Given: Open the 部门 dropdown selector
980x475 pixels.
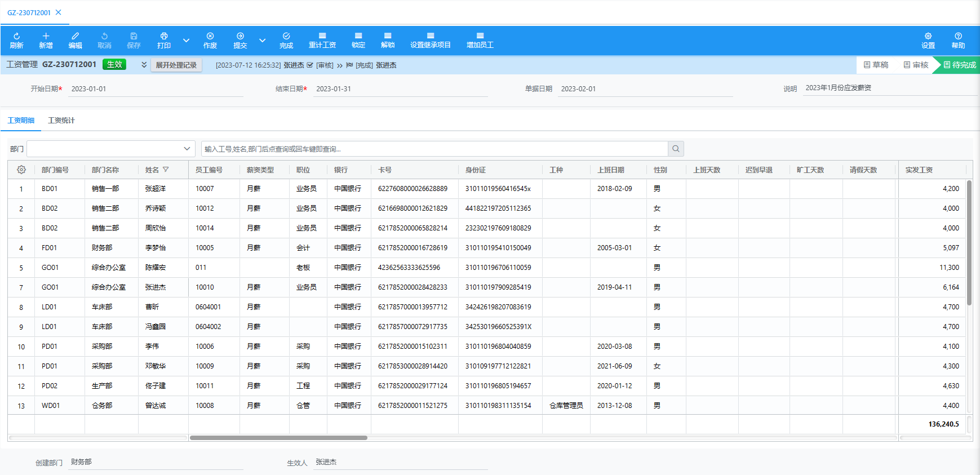Looking at the screenshot, I should tap(111, 149).
